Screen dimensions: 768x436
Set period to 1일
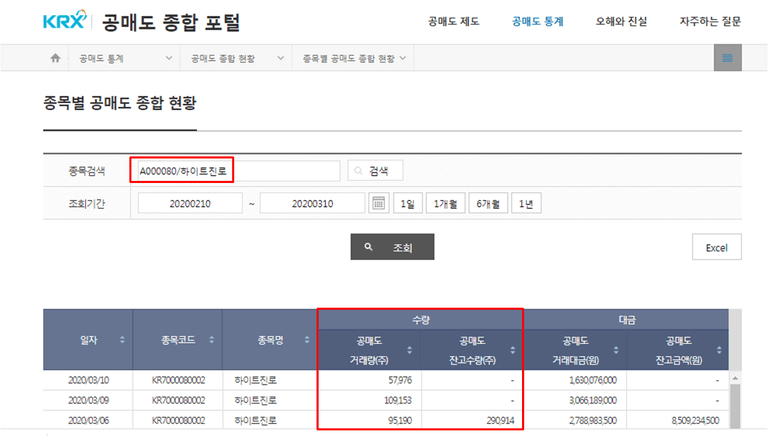tap(408, 203)
